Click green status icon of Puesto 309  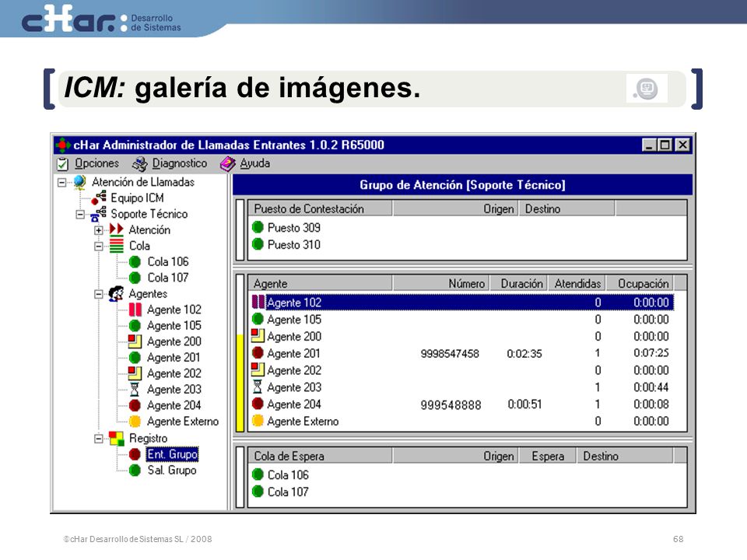(x=258, y=227)
